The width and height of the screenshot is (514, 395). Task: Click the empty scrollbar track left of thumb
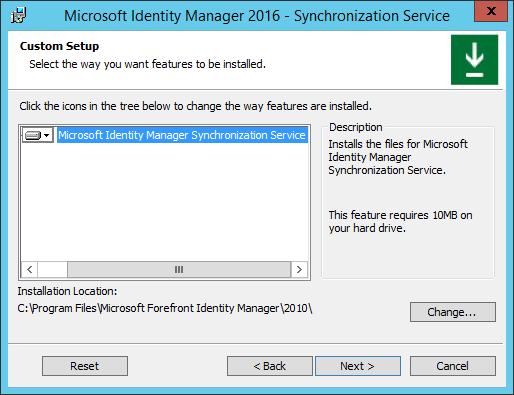[x=53, y=269]
